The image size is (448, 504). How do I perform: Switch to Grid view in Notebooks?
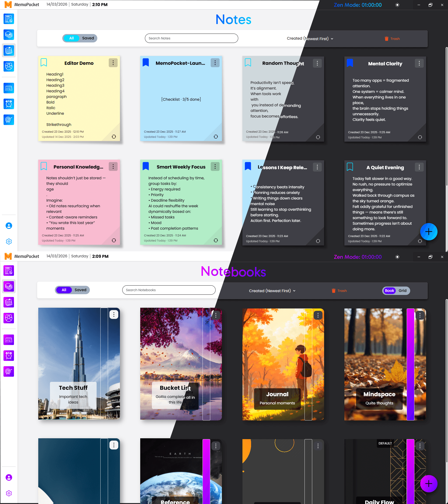coord(402,291)
